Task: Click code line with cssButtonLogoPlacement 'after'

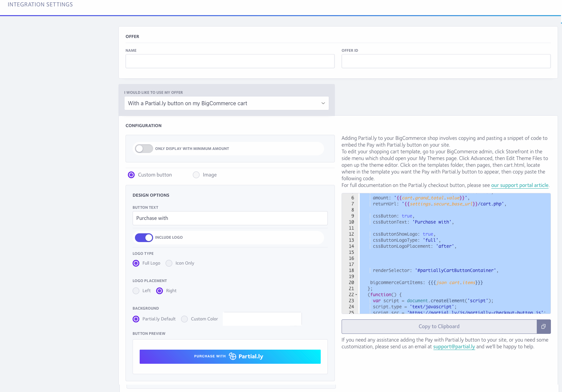Action: point(415,246)
